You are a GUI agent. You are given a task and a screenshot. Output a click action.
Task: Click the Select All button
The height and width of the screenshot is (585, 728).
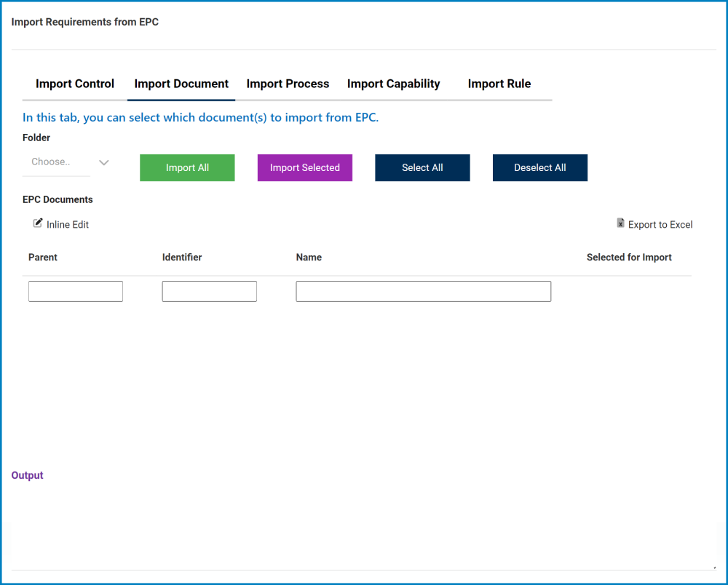click(x=422, y=167)
